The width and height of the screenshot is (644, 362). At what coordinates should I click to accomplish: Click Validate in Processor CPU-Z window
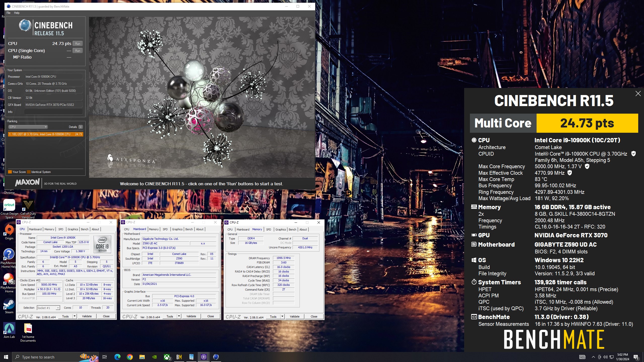pyautogui.click(x=87, y=316)
